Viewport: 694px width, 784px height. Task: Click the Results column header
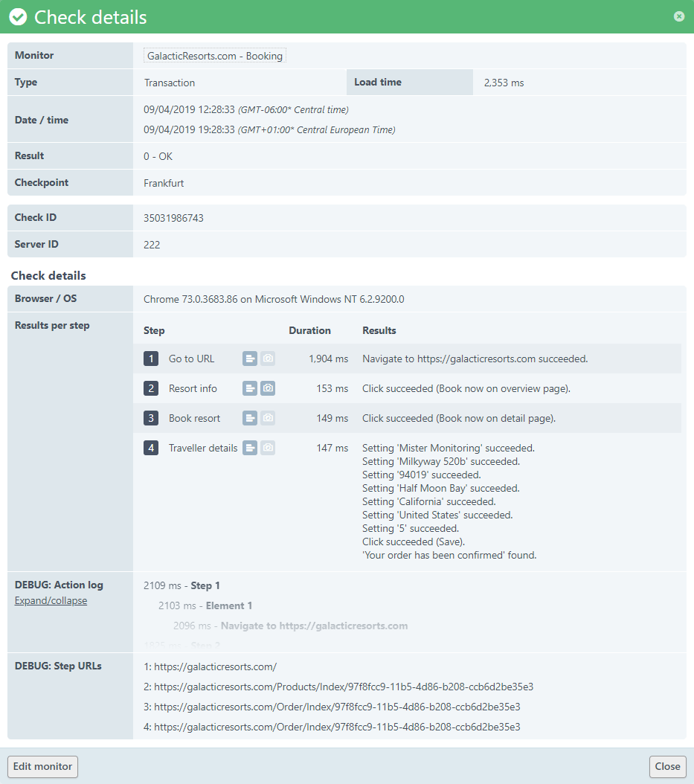click(x=379, y=330)
